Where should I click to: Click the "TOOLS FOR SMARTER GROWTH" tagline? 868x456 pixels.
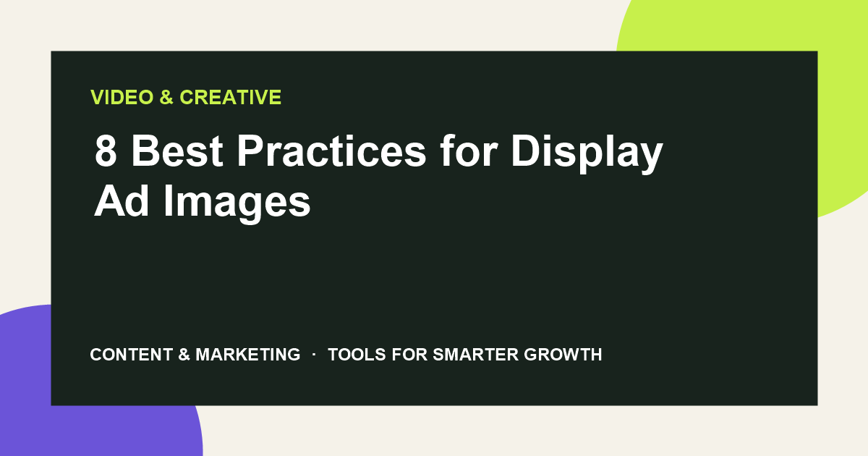tap(465, 355)
